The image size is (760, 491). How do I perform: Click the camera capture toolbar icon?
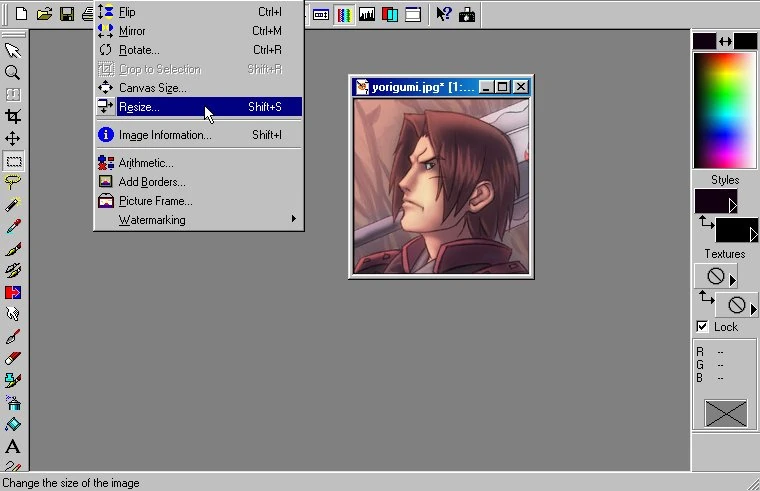click(x=467, y=15)
